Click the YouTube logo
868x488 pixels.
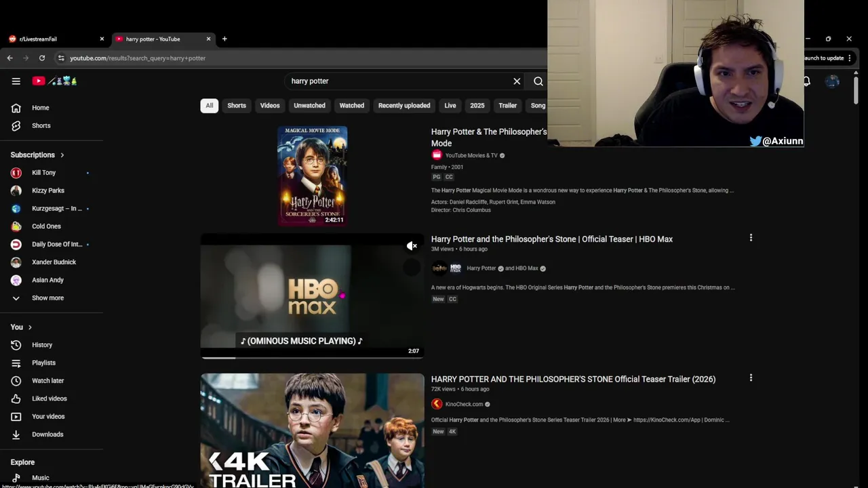point(55,81)
